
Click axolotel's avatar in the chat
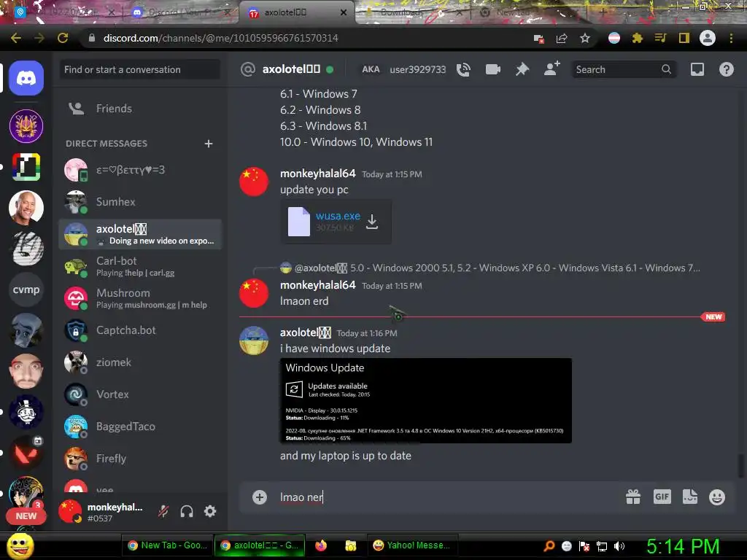pyautogui.click(x=253, y=341)
